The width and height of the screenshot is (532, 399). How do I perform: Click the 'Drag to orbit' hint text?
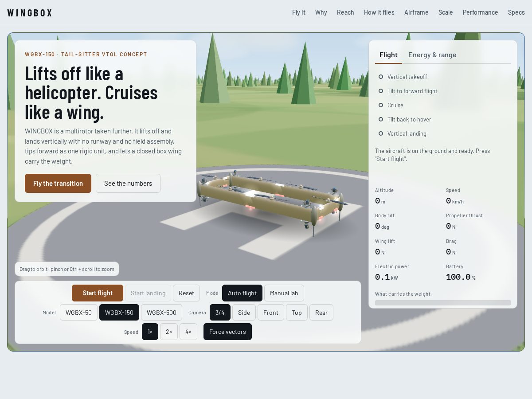67,269
